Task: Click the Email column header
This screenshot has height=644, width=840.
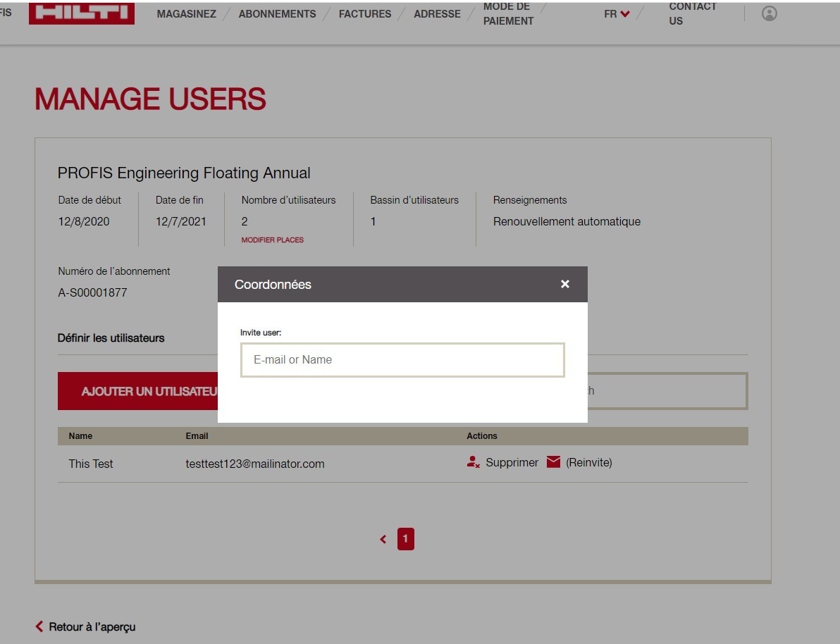Action: tap(197, 436)
